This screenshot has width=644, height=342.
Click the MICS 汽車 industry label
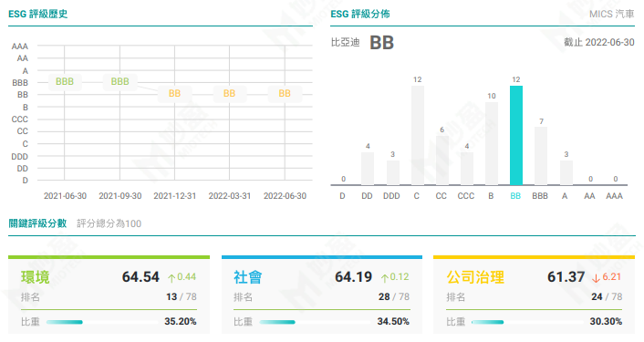pyautogui.click(x=611, y=14)
